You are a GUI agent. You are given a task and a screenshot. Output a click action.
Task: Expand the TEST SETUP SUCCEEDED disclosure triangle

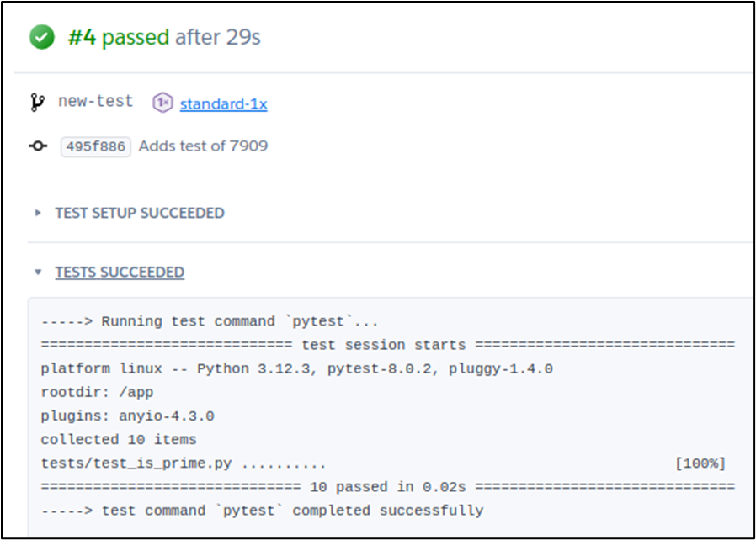pyautogui.click(x=38, y=213)
